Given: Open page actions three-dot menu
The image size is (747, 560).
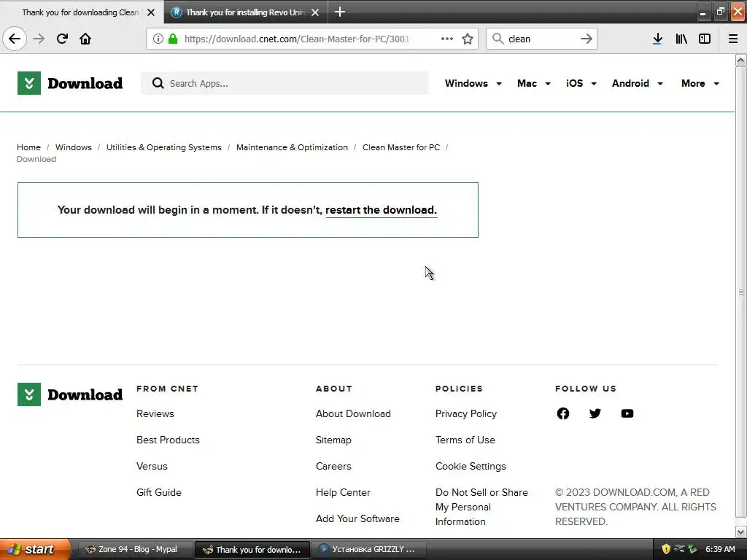Looking at the screenshot, I should [x=447, y=39].
